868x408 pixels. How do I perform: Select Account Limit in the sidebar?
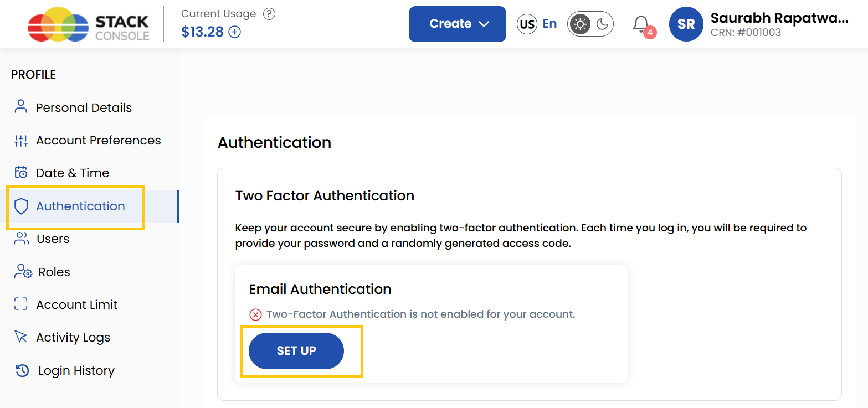coord(20,304)
